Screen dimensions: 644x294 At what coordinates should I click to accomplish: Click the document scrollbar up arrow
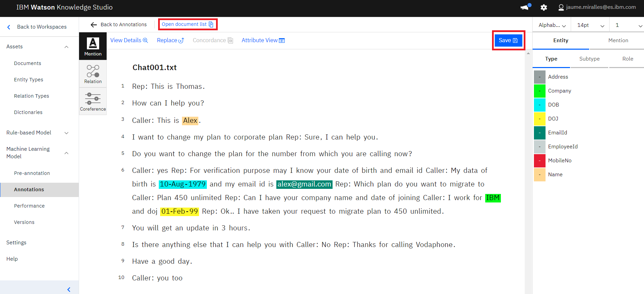pyautogui.click(x=528, y=53)
